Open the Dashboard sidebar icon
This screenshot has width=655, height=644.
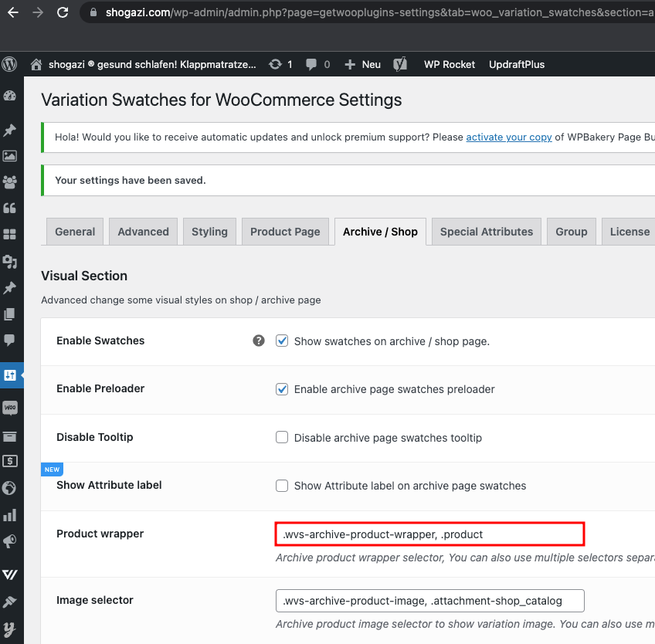click(9, 96)
